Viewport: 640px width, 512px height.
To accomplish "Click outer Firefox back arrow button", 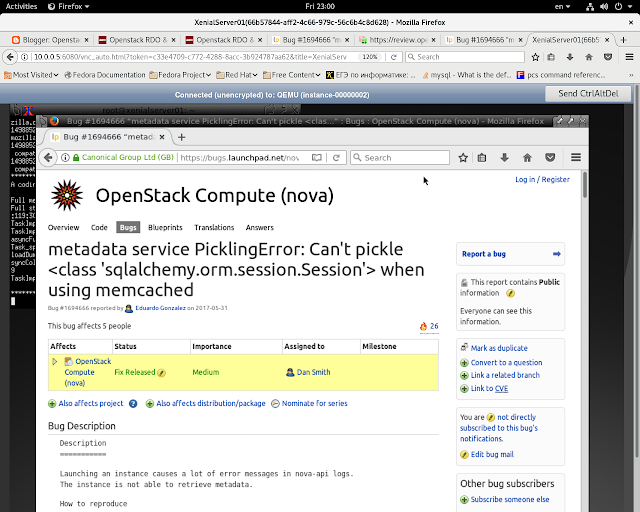I will click(11, 57).
